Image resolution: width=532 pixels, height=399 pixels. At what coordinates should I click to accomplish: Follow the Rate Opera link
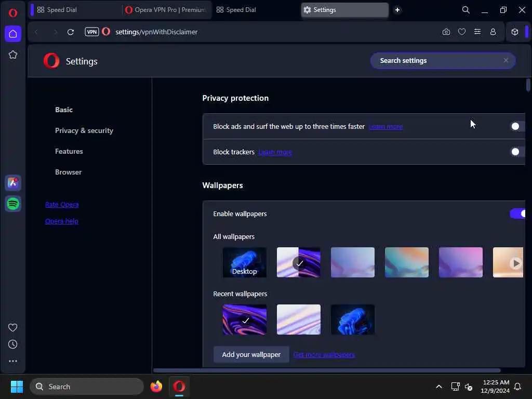click(62, 205)
